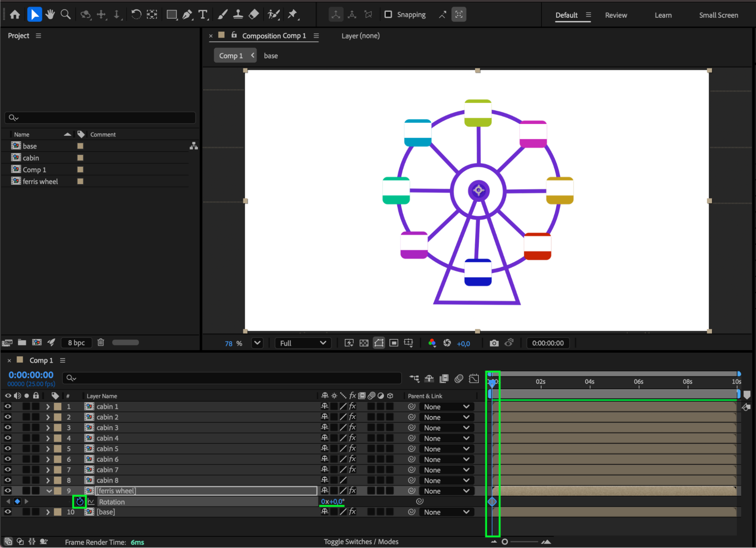Delete selected project item with trash icon

click(101, 342)
